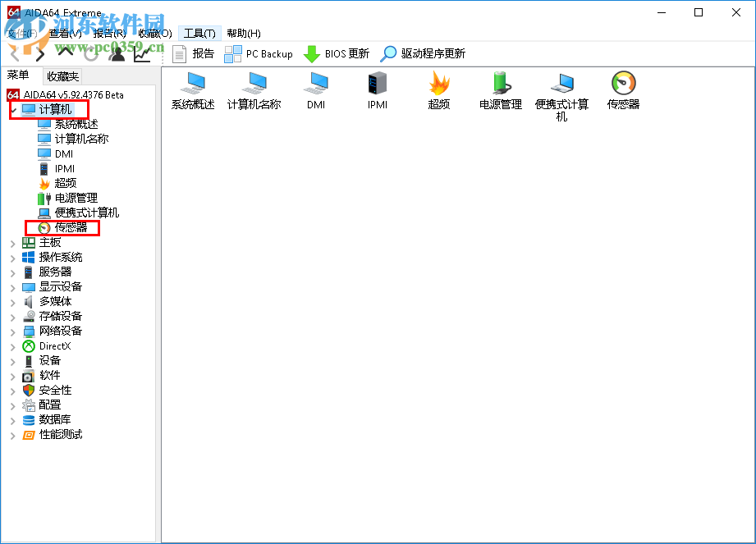Click the 便携式计算机 laptop icon
This screenshot has width=756, height=544.
click(x=561, y=86)
